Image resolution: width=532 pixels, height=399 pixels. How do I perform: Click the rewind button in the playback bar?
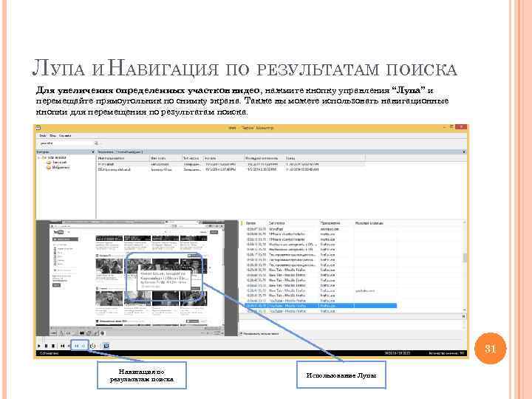pyautogui.click(x=62, y=346)
